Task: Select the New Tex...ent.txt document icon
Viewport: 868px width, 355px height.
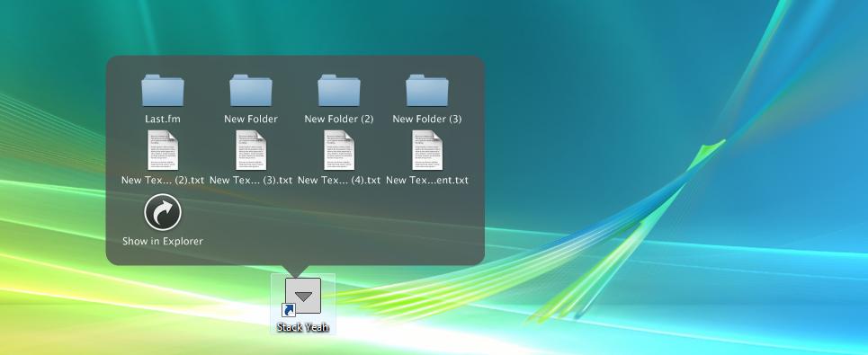Action: point(426,150)
